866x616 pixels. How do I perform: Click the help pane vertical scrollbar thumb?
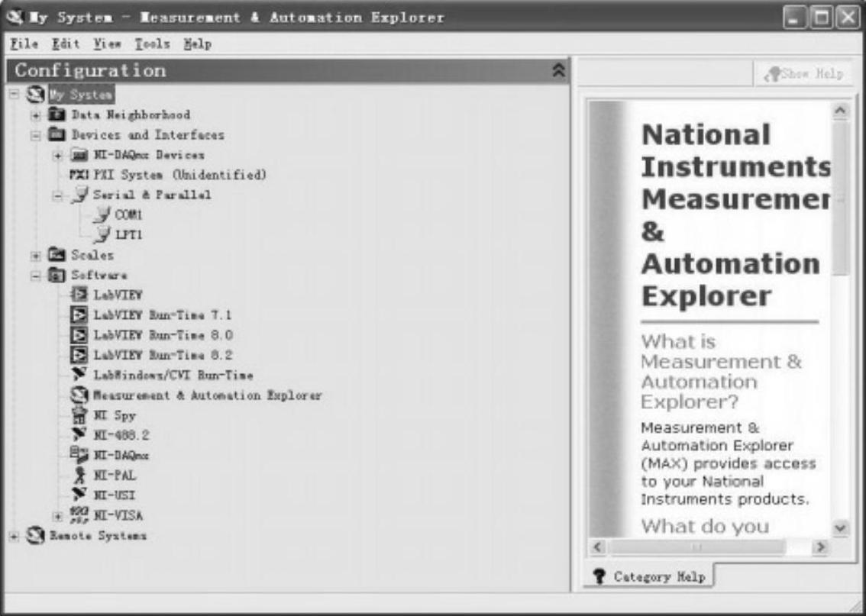(841, 198)
